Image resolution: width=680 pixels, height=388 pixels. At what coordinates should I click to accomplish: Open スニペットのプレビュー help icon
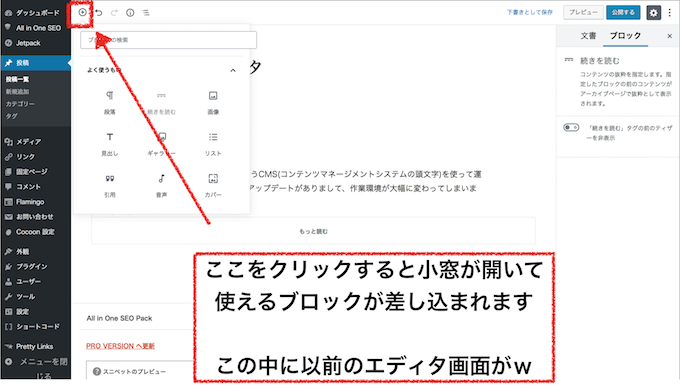point(97,372)
